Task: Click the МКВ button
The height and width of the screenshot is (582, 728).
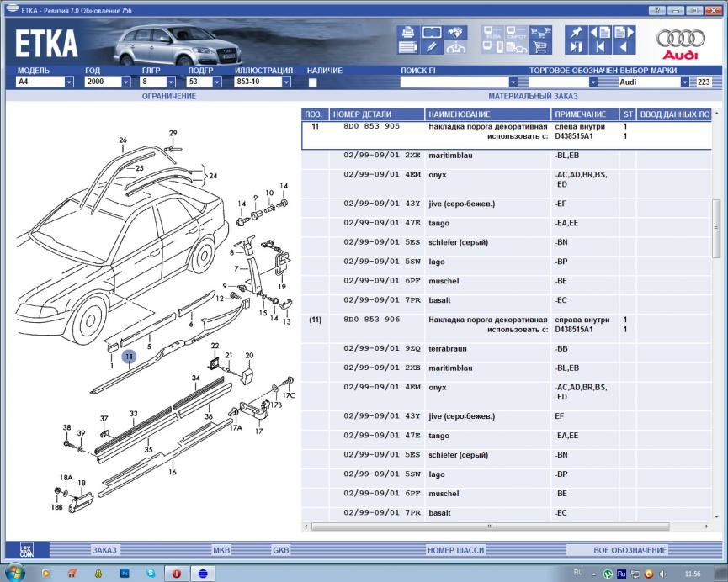Action: click(x=221, y=550)
